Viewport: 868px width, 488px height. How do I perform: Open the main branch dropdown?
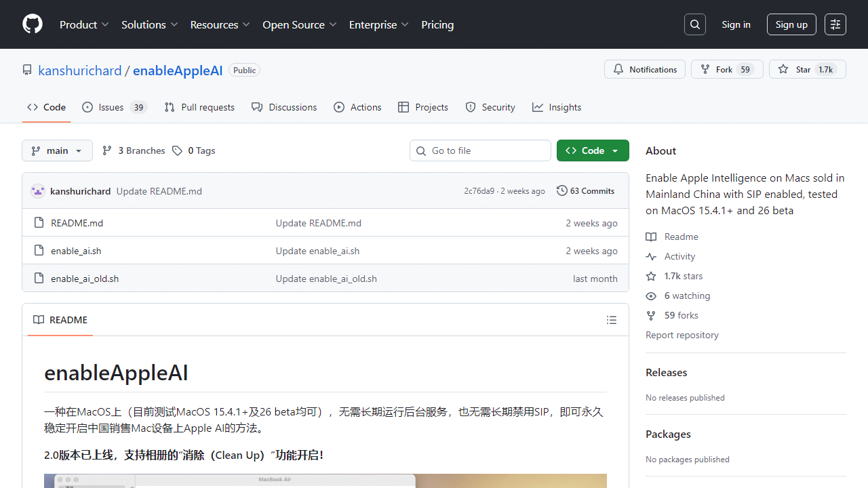[57, 150]
